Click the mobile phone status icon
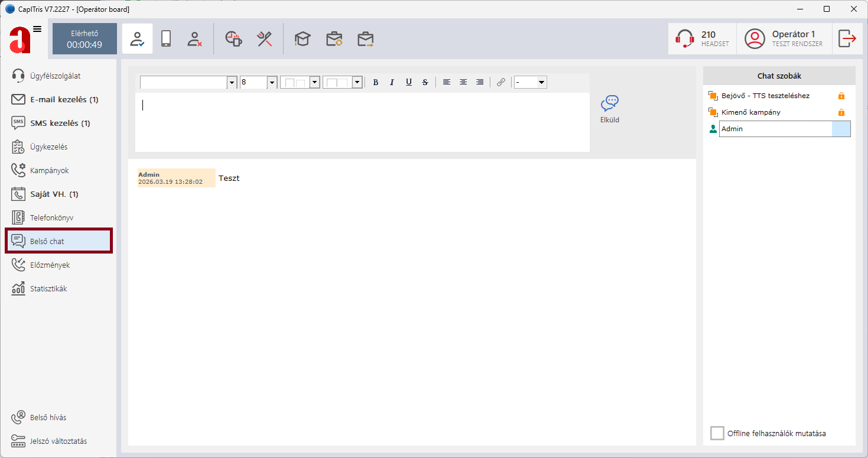The width and height of the screenshot is (868, 458). pyautogui.click(x=166, y=39)
